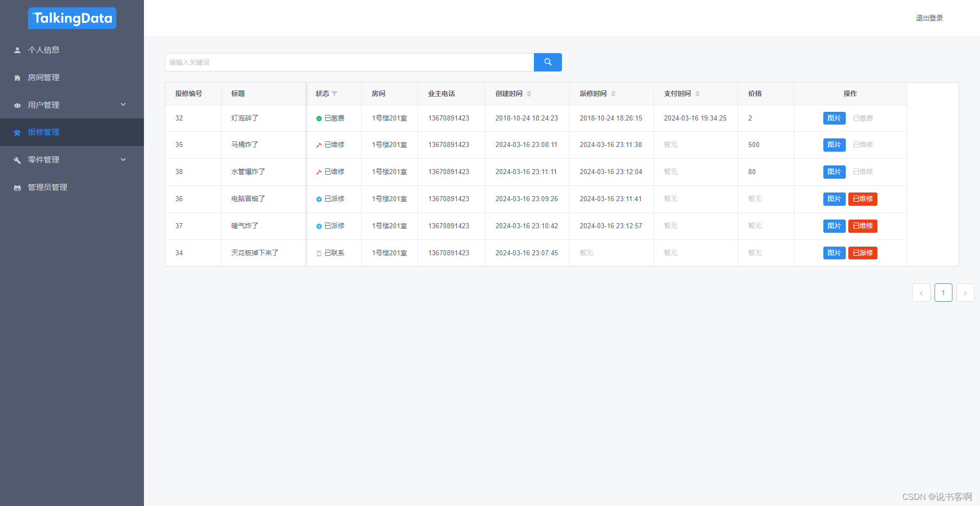This screenshot has height=506, width=980.
Task: Click 退出登录 to log out
Action: click(x=929, y=18)
